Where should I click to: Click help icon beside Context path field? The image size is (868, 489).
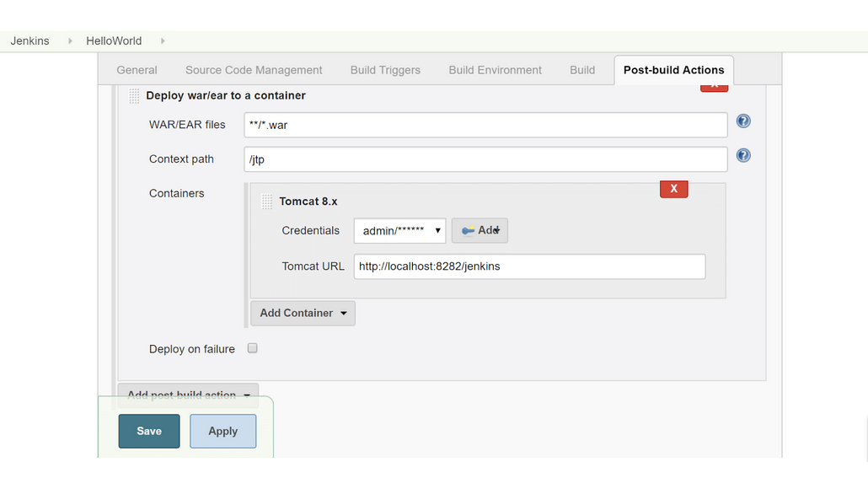pyautogui.click(x=743, y=156)
